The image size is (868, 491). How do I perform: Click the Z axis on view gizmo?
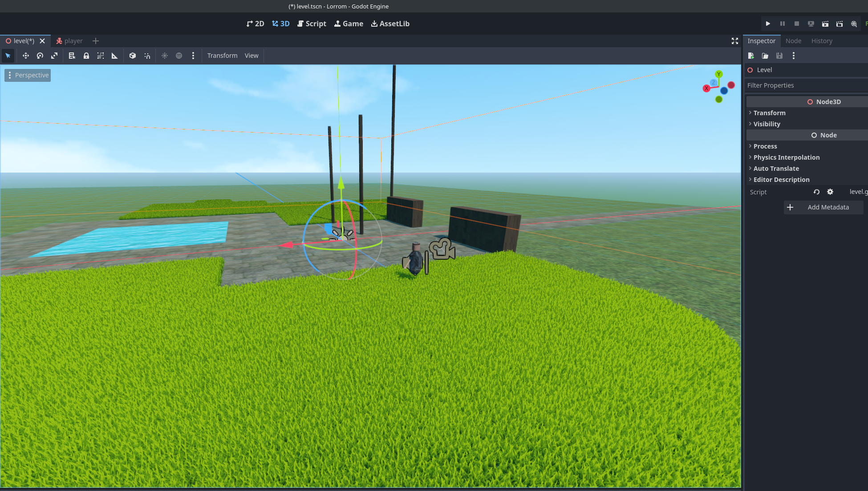pyautogui.click(x=714, y=83)
